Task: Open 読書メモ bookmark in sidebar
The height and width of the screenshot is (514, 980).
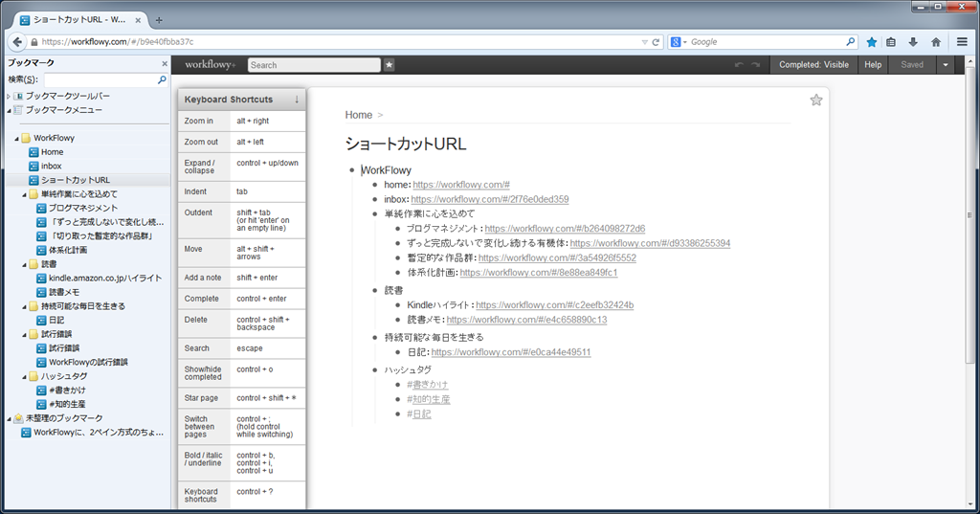Action: point(64,293)
